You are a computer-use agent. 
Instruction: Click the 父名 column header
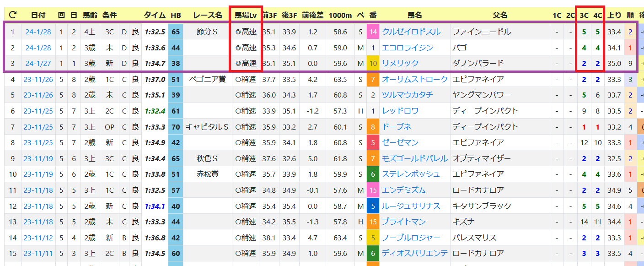(500, 15)
